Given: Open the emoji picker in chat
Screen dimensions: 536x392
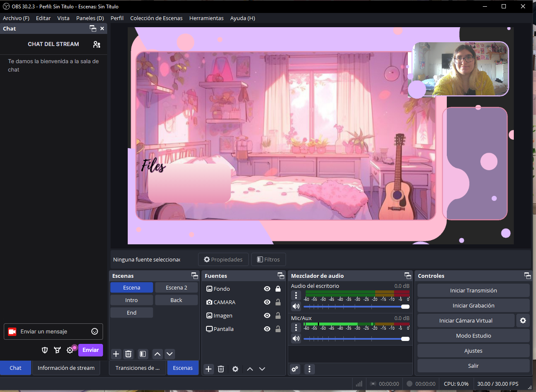Looking at the screenshot, I should tap(95, 331).
